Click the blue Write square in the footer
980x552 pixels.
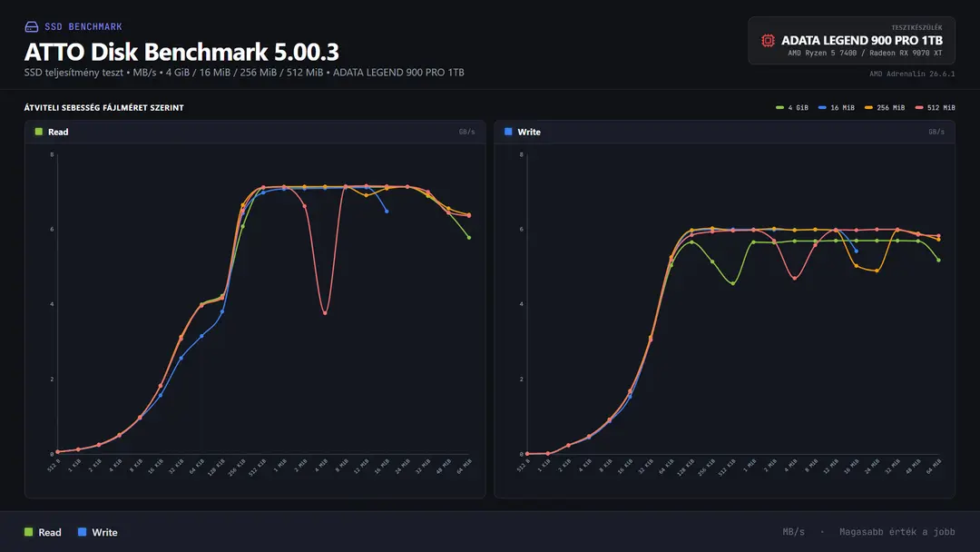tap(82, 532)
